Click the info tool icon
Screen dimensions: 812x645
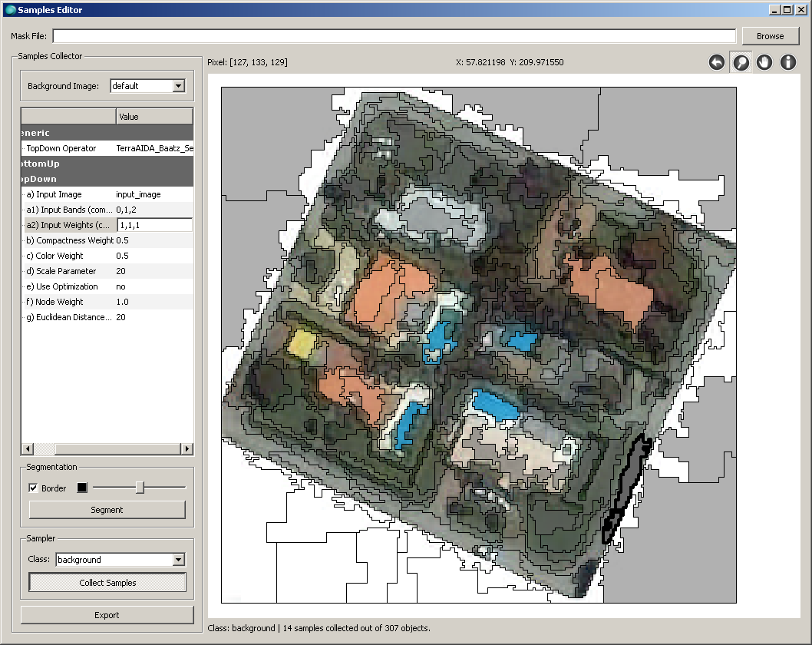click(x=788, y=62)
